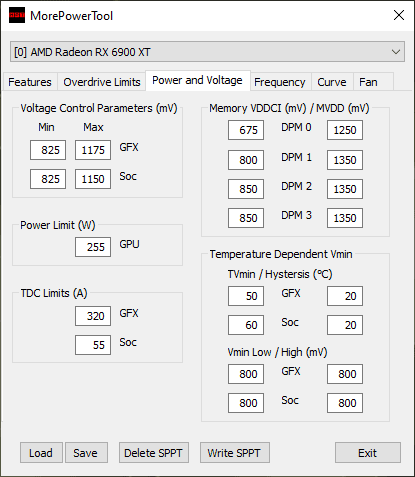
Task: Click the DPM 2 label
Action: click(x=296, y=186)
